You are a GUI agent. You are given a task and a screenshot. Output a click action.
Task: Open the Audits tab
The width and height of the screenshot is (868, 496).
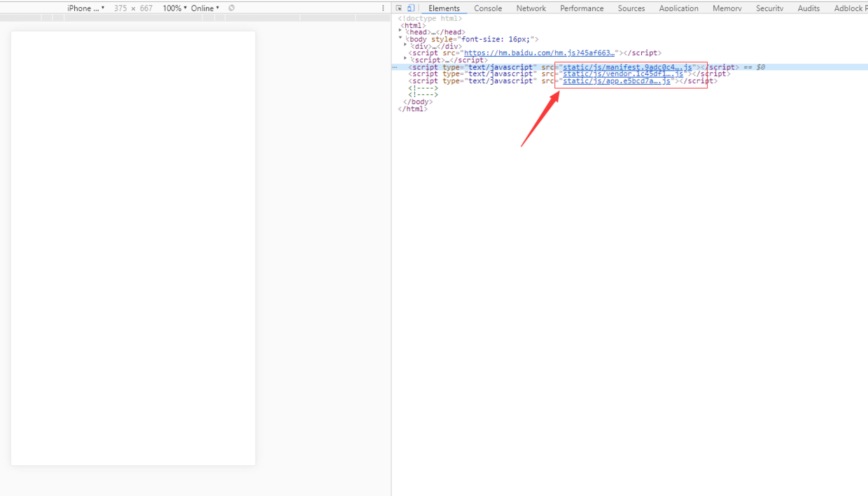tap(808, 8)
